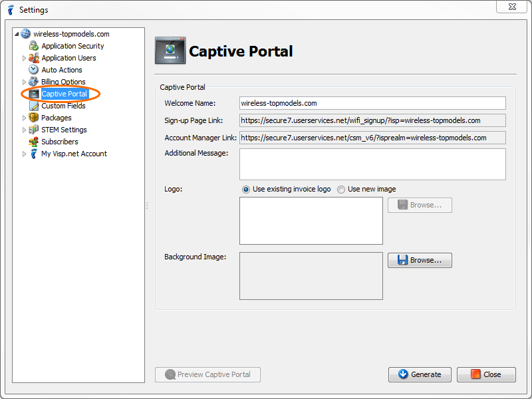Click the large Captive Portal header icon
Viewport: 532px width, 399px height.
point(170,51)
